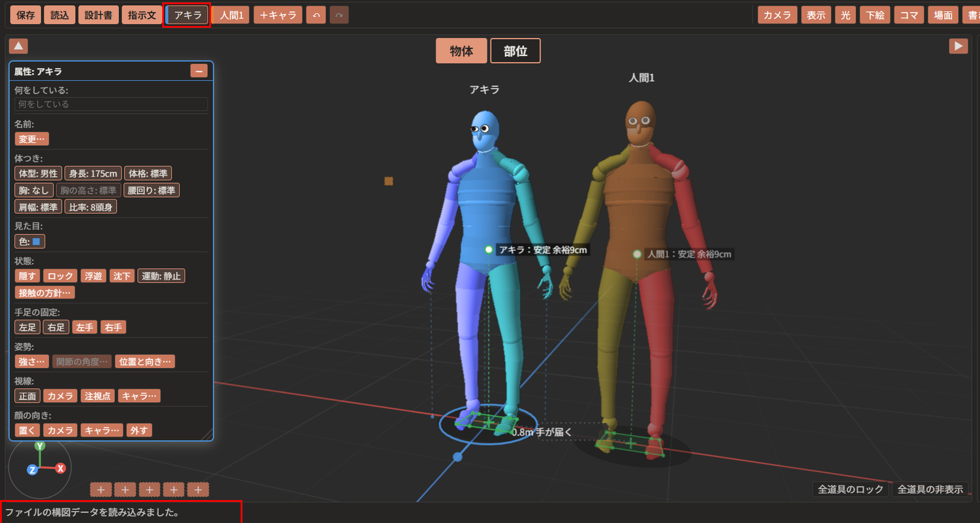Add a character with +キャラ
This screenshot has height=523, width=980.
[278, 14]
